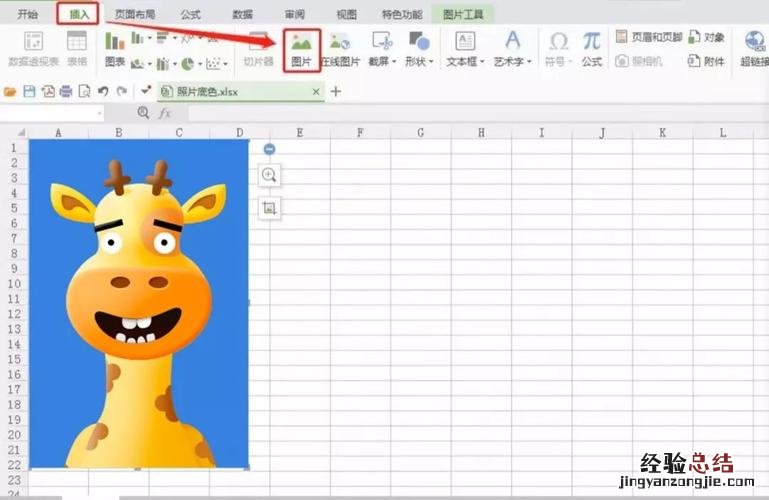769x500 pixels.
Task: Open the 页面布局 ribbon tab
Action: (x=135, y=14)
